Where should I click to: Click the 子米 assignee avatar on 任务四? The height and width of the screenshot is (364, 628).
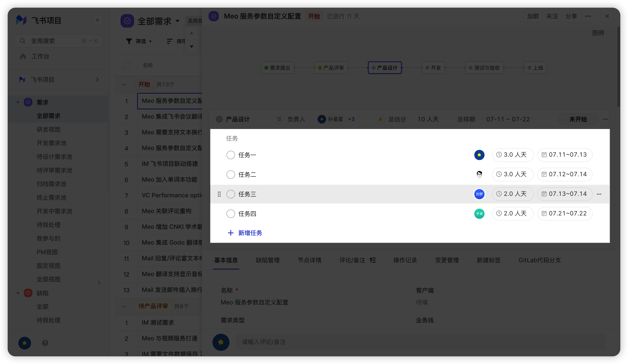479,214
